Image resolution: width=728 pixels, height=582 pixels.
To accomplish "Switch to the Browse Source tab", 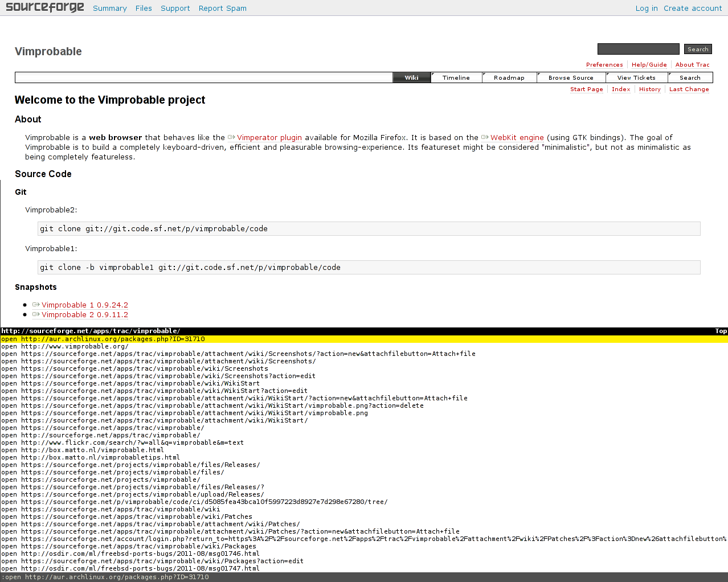I will (x=571, y=77).
